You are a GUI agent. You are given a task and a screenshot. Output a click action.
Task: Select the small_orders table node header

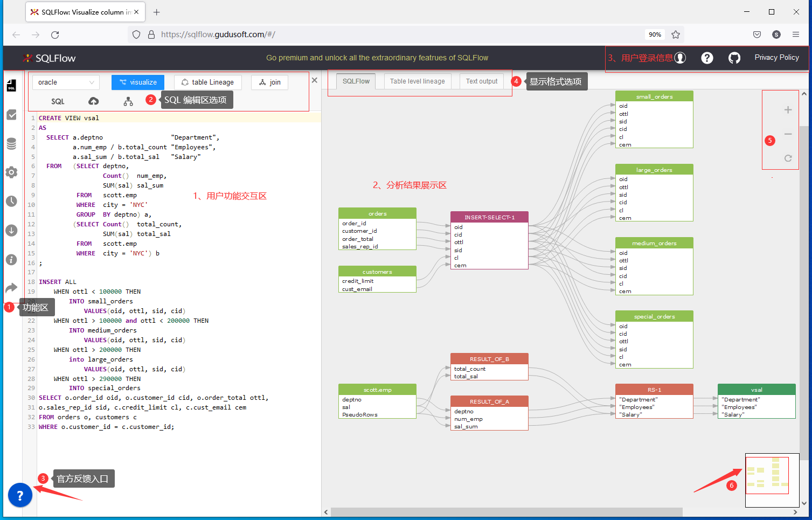click(654, 96)
